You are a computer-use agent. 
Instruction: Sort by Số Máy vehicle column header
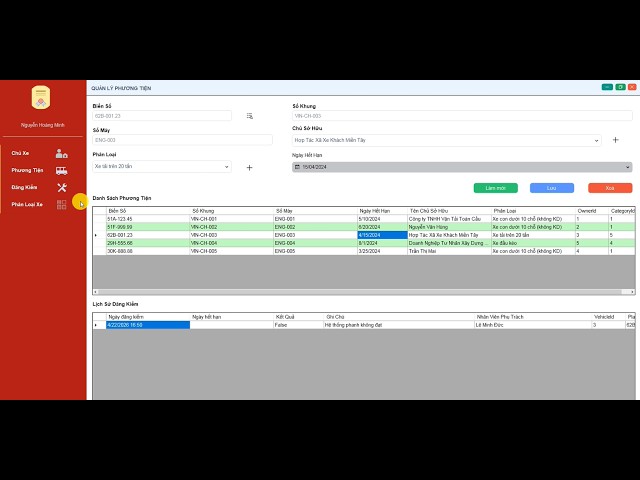tap(315, 211)
